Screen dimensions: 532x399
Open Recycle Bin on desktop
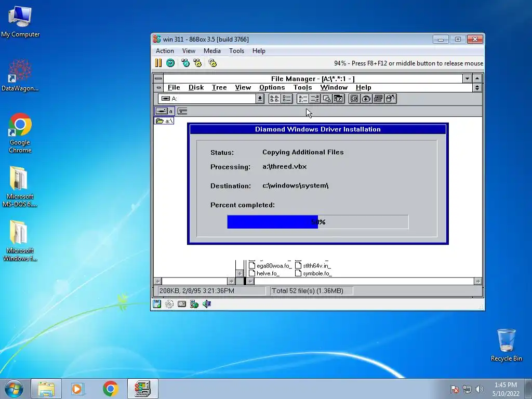[506, 345]
